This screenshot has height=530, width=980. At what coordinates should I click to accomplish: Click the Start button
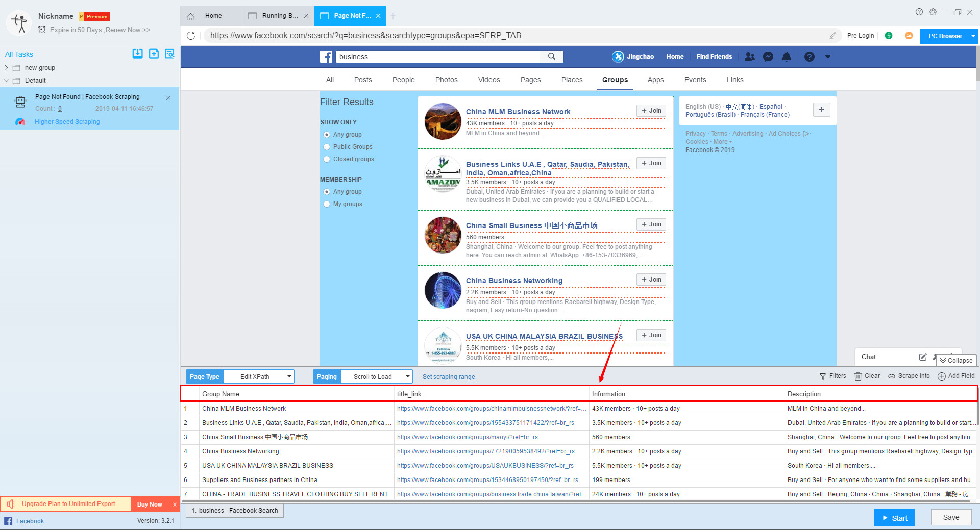pyautogui.click(x=894, y=518)
